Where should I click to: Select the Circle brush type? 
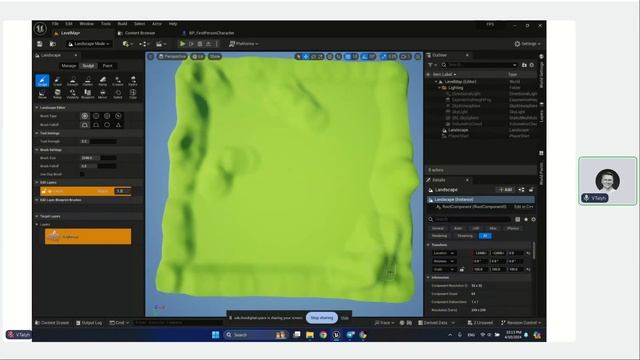(85, 116)
